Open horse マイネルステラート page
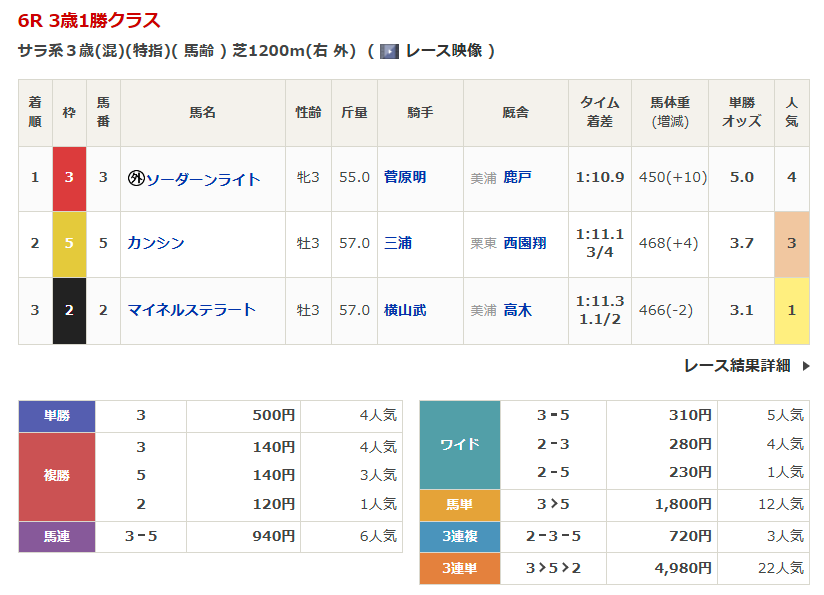The image size is (824, 595). click(x=192, y=310)
